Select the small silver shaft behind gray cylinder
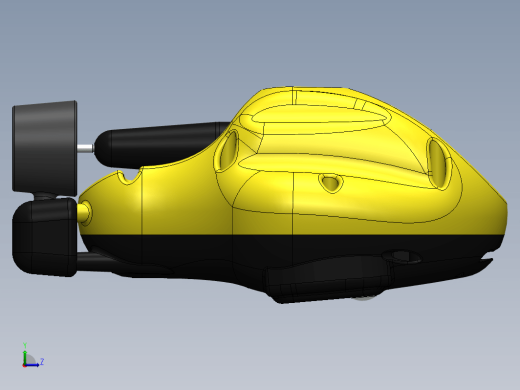 85,148
